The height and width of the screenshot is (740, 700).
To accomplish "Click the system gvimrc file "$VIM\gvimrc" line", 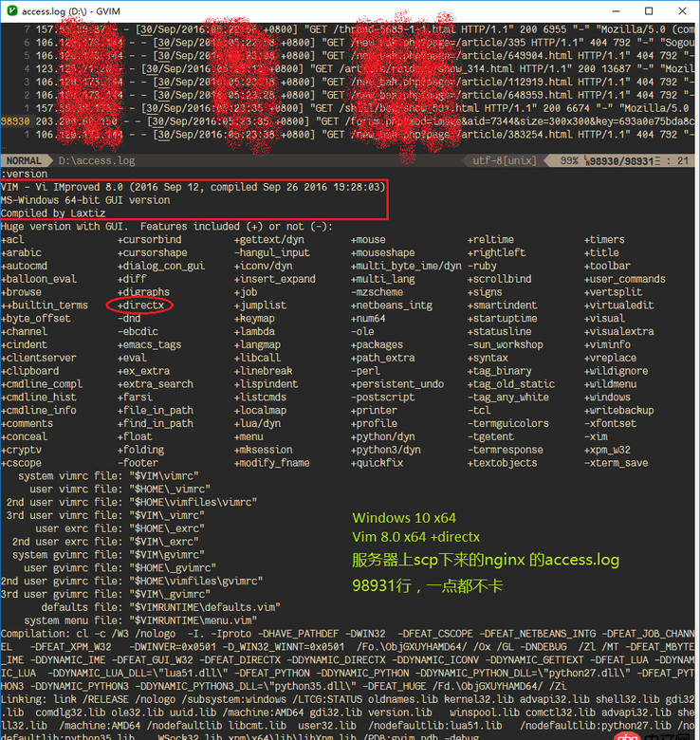I will tap(108, 555).
